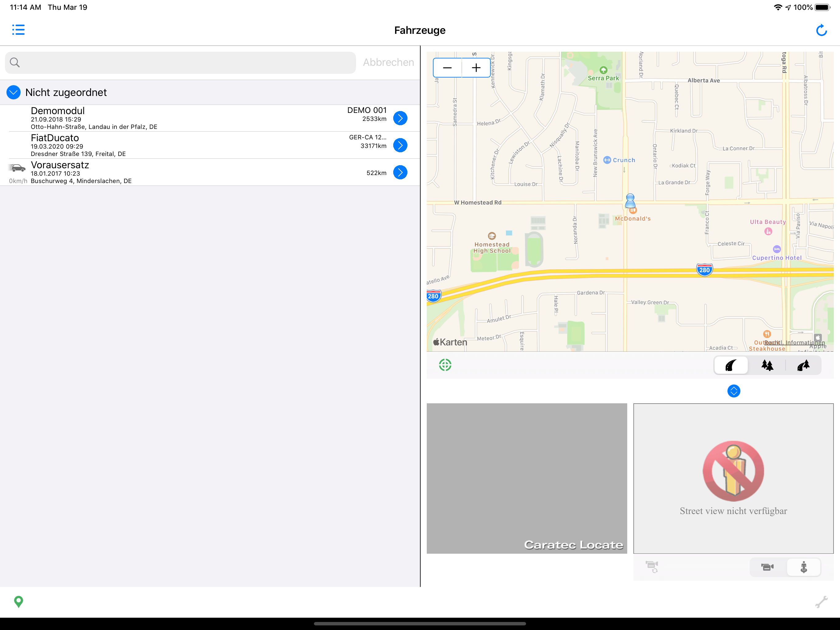840x630 pixels.
Task: Click the Street view unavailable panel
Action: pyautogui.click(x=734, y=478)
